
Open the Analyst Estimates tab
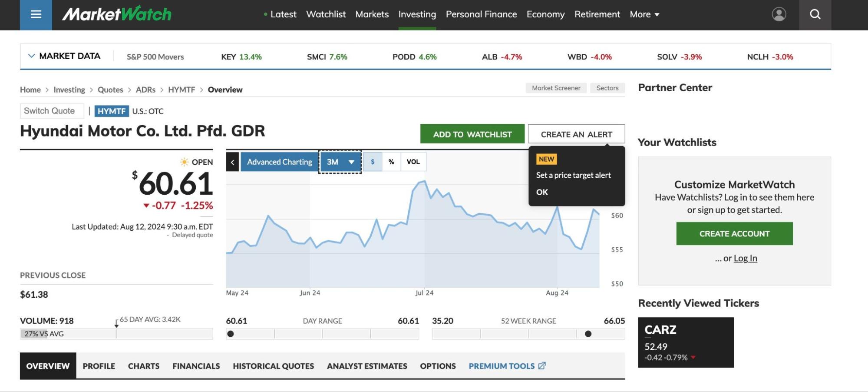(x=367, y=366)
